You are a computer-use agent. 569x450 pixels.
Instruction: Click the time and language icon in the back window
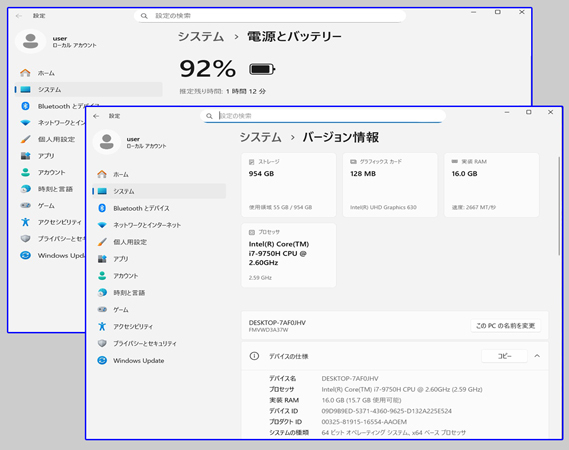(25, 189)
